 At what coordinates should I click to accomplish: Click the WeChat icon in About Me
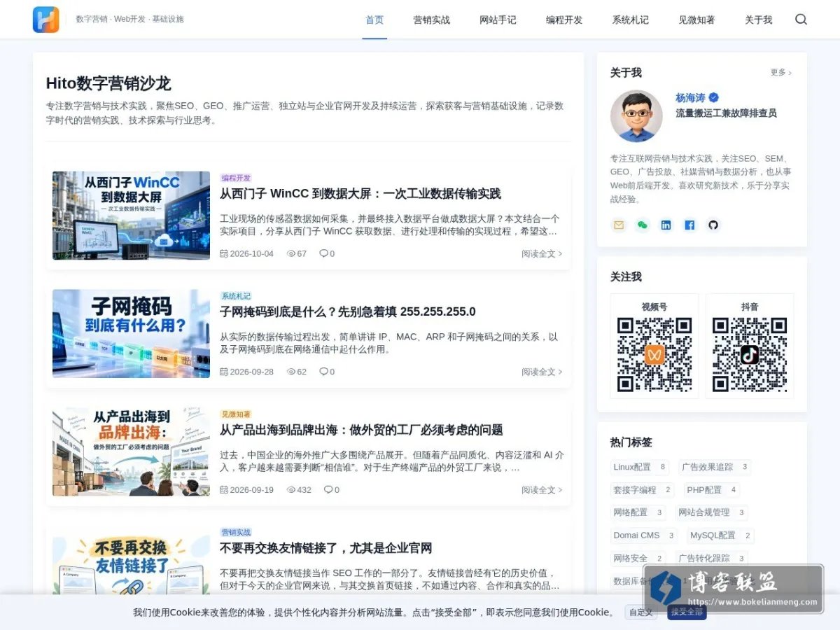[x=643, y=225]
